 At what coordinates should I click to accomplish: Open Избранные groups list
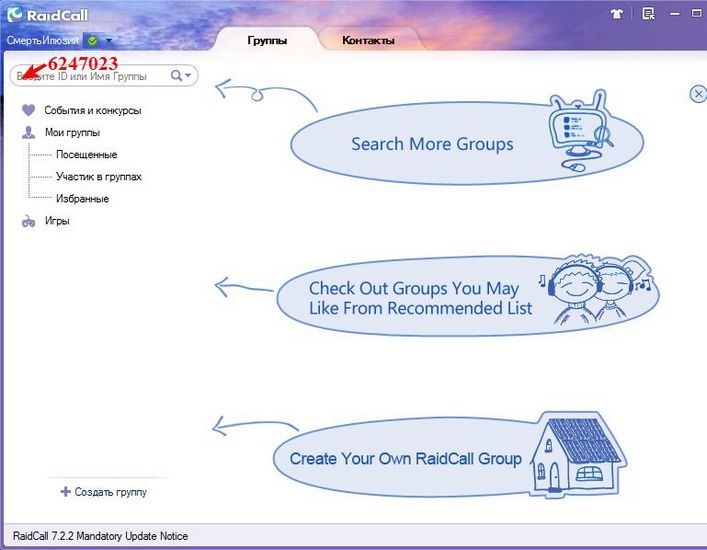point(83,198)
